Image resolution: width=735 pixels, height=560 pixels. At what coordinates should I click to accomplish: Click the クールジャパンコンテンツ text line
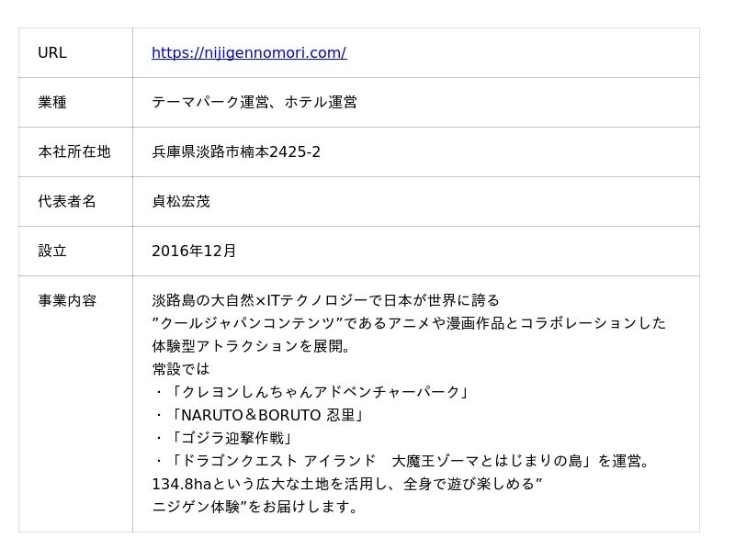click(409, 323)
